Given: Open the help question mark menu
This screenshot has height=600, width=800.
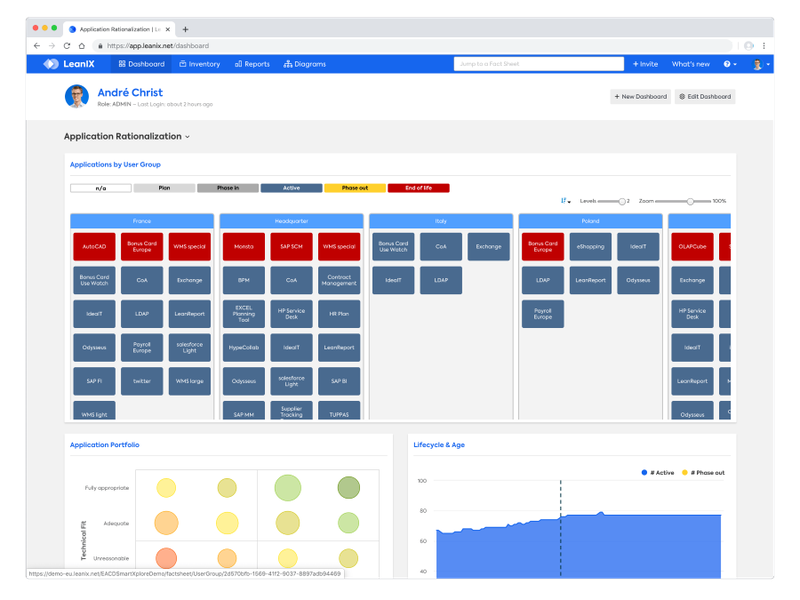Looking at the screenshot, I should tap(730, 64).
